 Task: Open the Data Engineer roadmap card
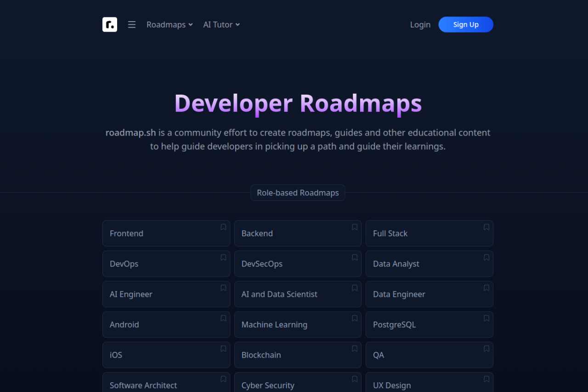(x=430, y=294)
